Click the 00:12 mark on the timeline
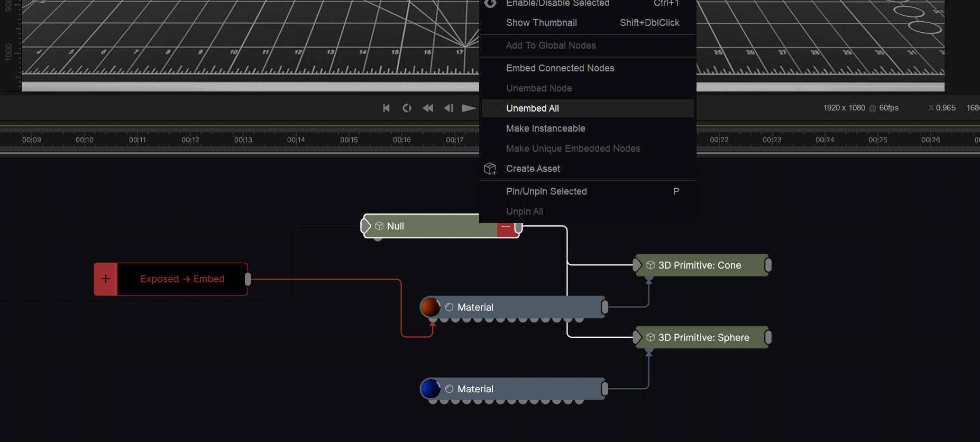The width and height of the screenshot is (980, 442). [x=190, y=140]
